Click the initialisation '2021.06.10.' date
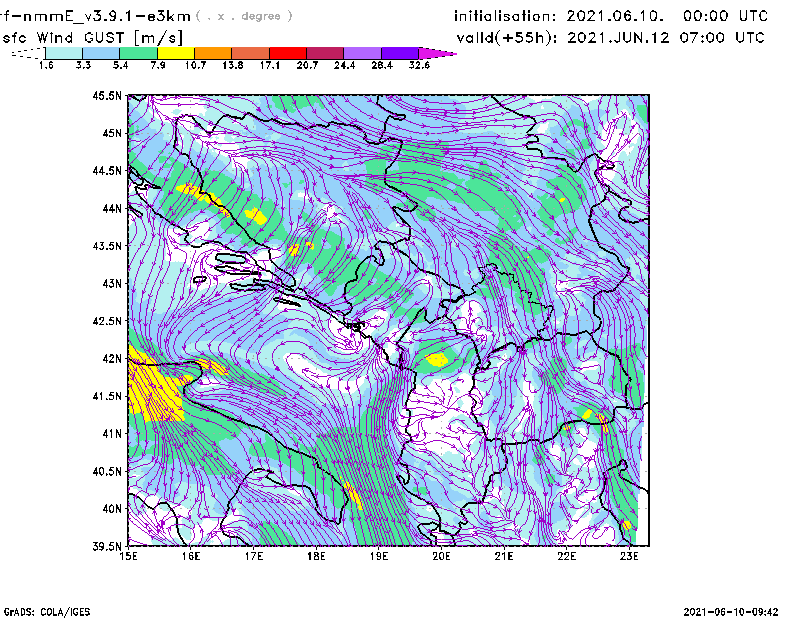Viewport: 800px width, 618px height. coord(615,16)
